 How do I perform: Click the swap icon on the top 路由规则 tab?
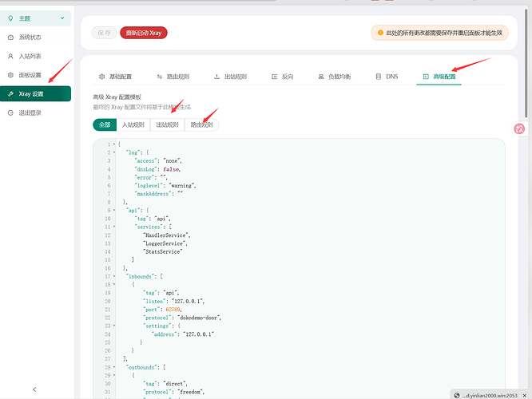[160, 77]
